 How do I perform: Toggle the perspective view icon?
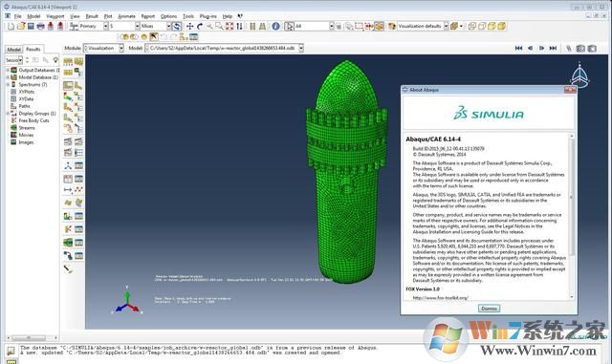click(262, 26)
